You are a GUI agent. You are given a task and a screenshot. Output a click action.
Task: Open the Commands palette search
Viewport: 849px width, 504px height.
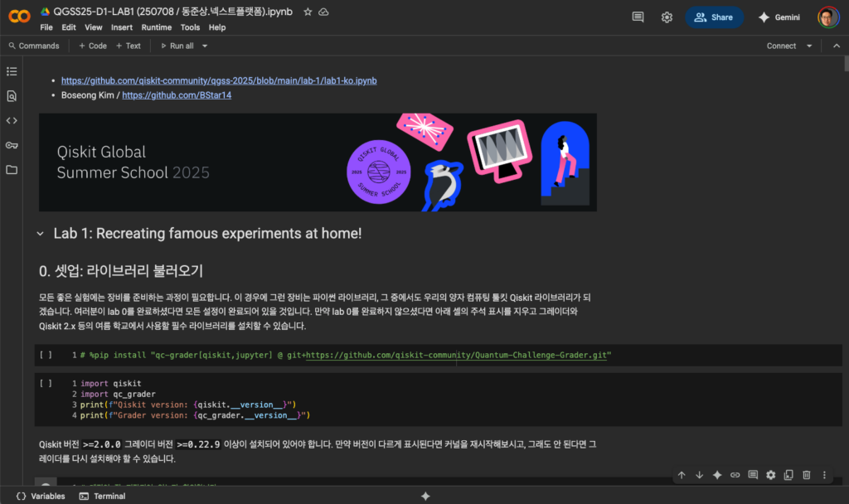tap(33, 46)
